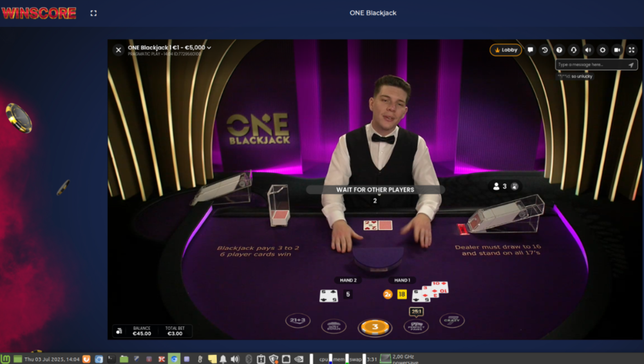The width and height of the screenshot is (644, 364).
Task: Open game settings gear icon
Action: pyautogui.click(x=603, y=50)
